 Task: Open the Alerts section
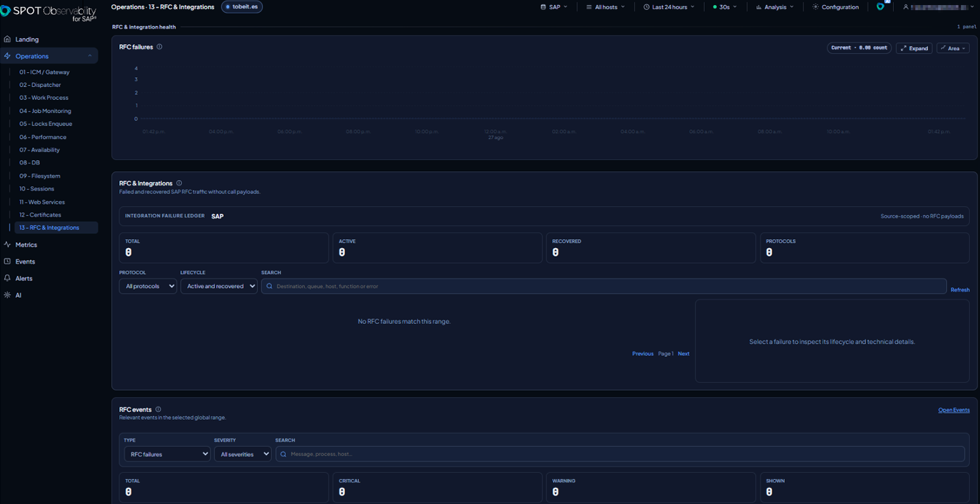click(x=24, y=278)
